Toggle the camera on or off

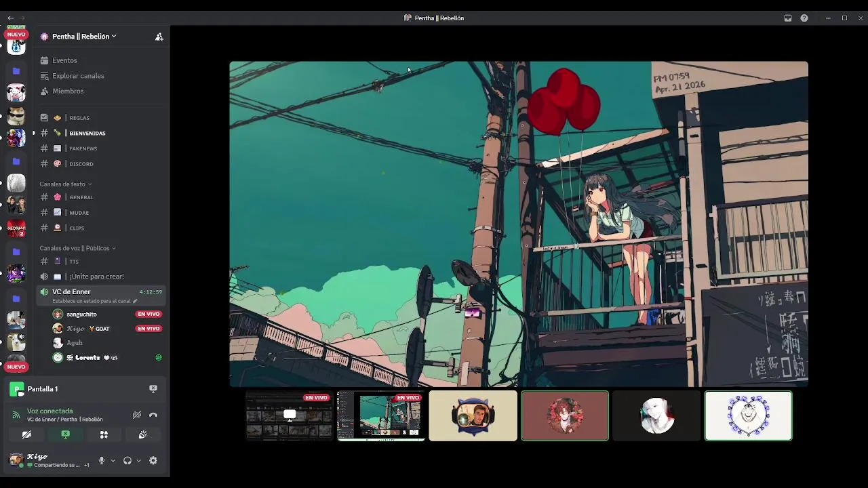(26, 434)
